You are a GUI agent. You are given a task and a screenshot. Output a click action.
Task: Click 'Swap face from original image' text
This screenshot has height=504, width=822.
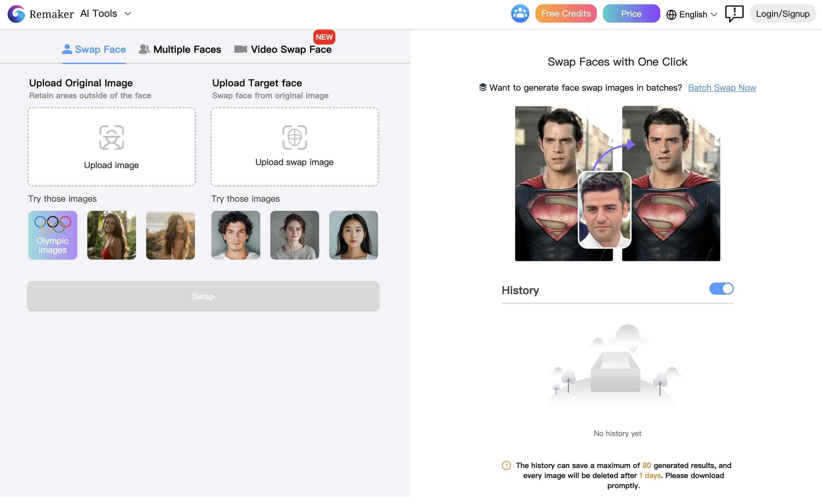pyautogui.click(x=270, y=95)
